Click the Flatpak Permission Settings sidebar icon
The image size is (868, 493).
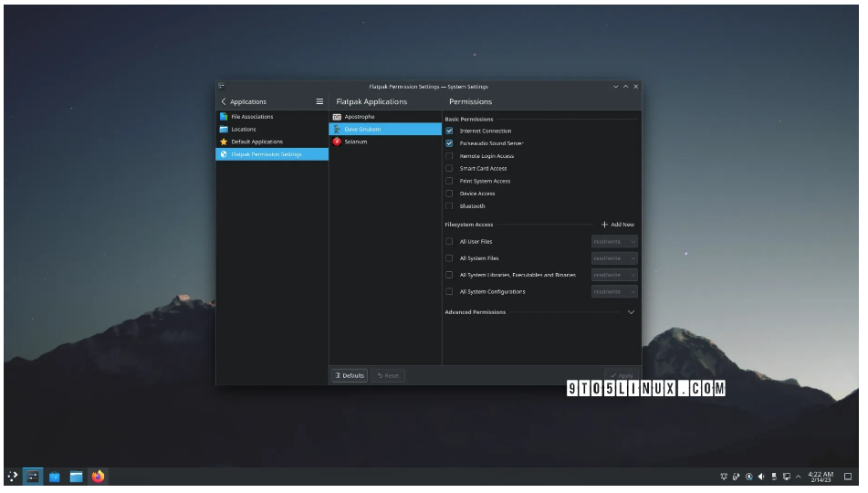click(224, 154)
